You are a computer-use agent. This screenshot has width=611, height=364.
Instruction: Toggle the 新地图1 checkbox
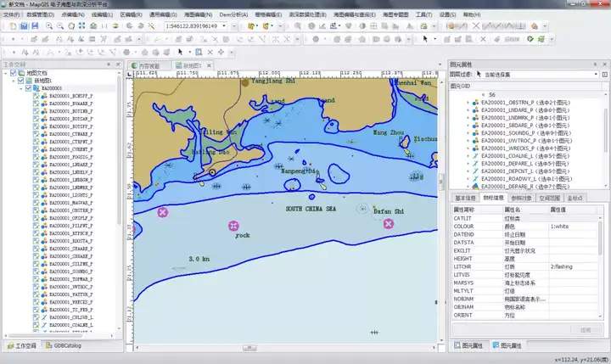20,81
